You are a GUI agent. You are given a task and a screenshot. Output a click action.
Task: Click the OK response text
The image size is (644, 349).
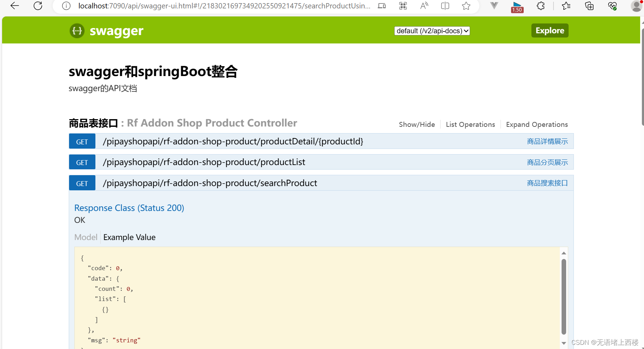80,220
